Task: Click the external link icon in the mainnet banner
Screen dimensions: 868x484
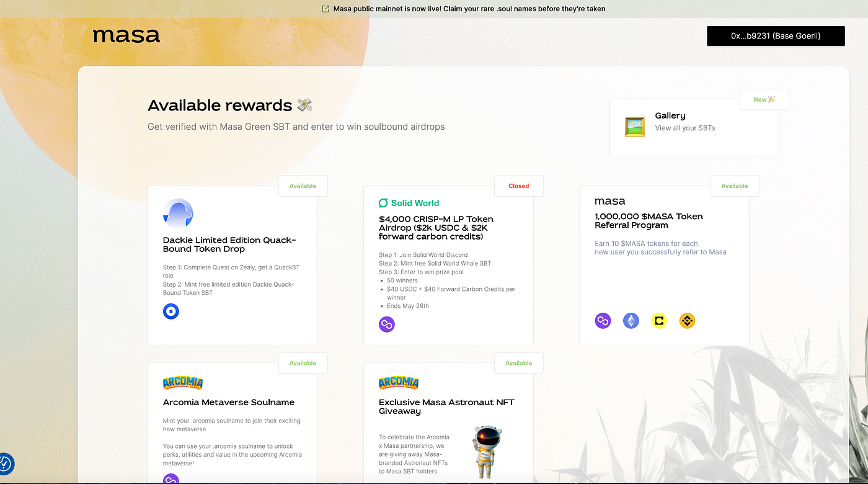Action: (x=325, y=9)
